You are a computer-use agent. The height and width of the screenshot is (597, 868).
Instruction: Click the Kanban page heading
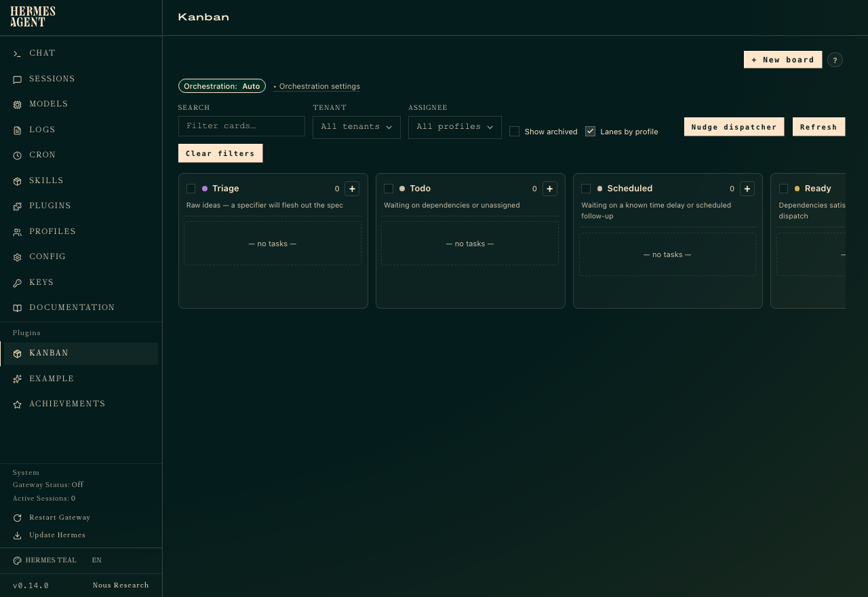click(x=203, y=17)
